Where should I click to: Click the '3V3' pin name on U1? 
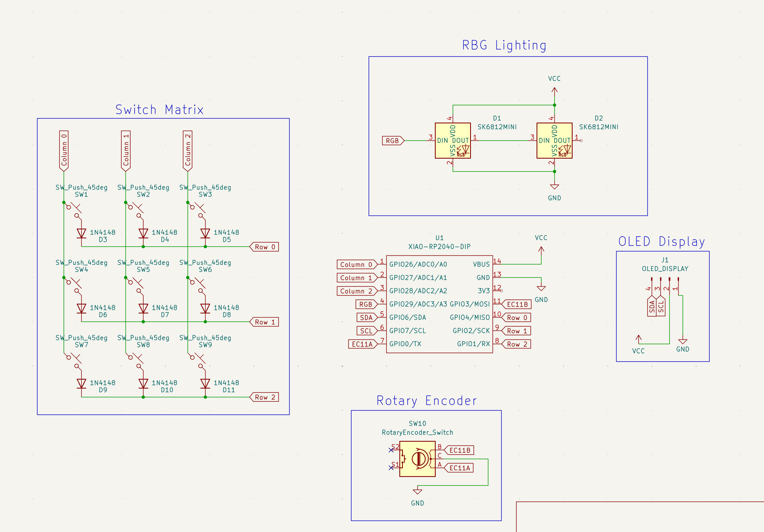[484, 291]
